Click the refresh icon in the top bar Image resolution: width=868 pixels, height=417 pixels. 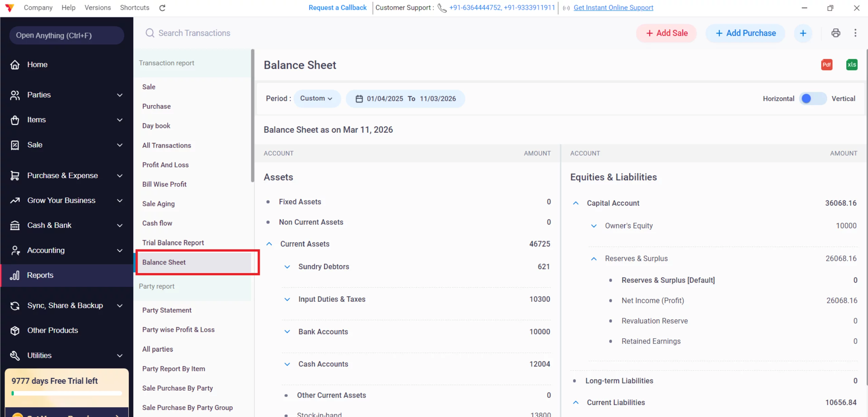click(162, 7)
